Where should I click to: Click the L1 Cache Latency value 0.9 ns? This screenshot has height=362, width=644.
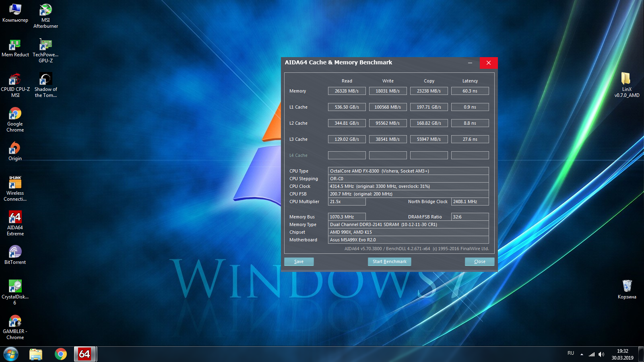pyautogui.click(x=470, y=107)
